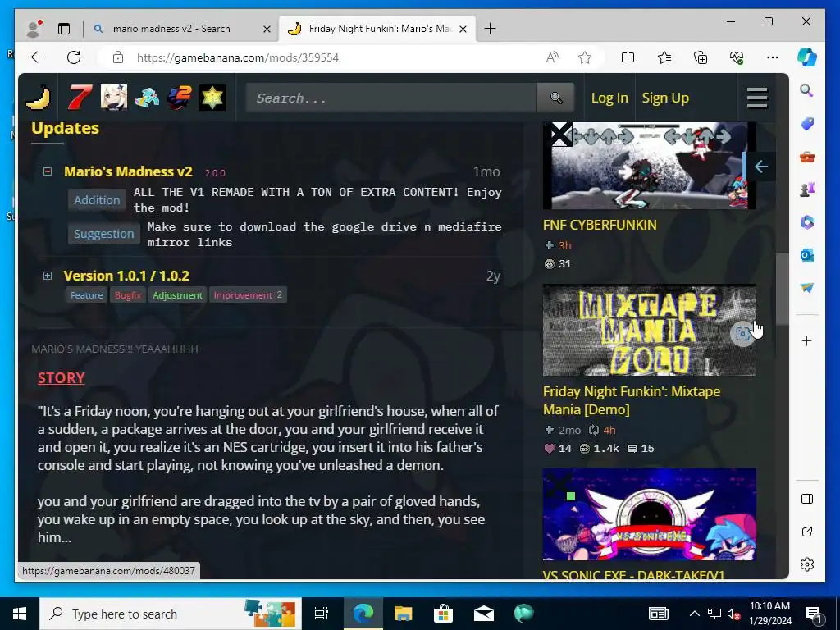Open sidebar Games chess icon
Viewport: 840px width, 630px height.
(x=807, y=189)
